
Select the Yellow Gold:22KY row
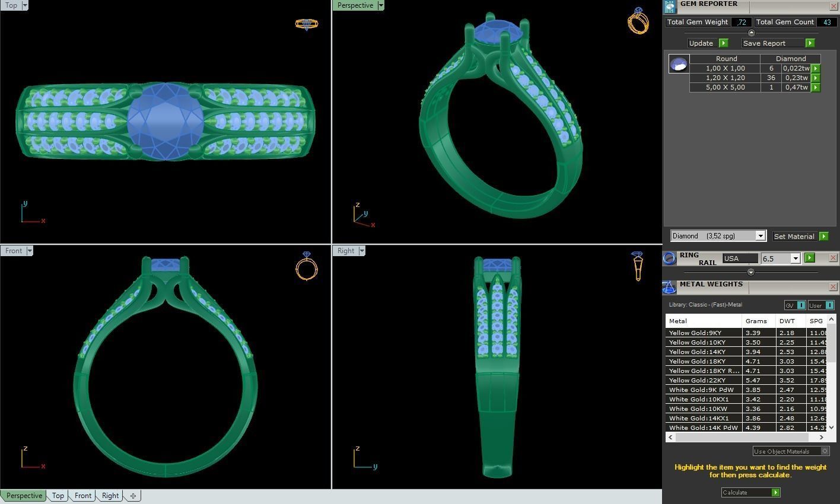[x=746, y=380]
